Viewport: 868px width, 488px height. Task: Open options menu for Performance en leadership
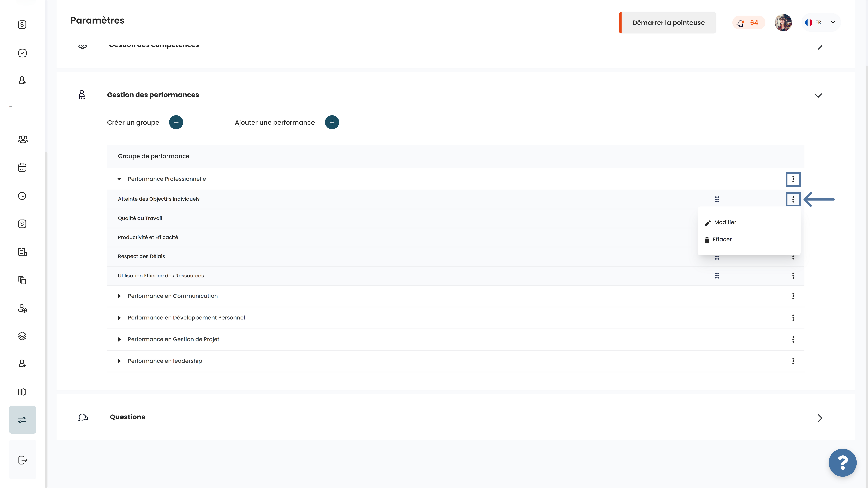pyautogui.click(x=793, y=361)
